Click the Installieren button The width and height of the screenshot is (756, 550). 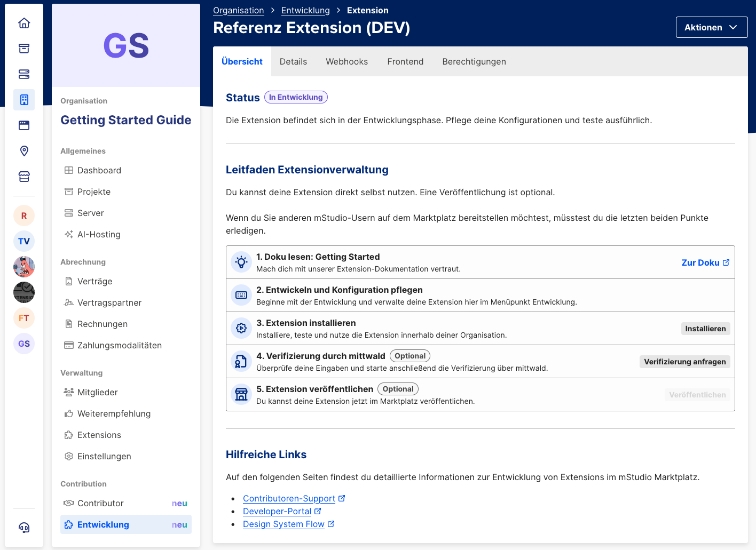click(x=705, y=328)
